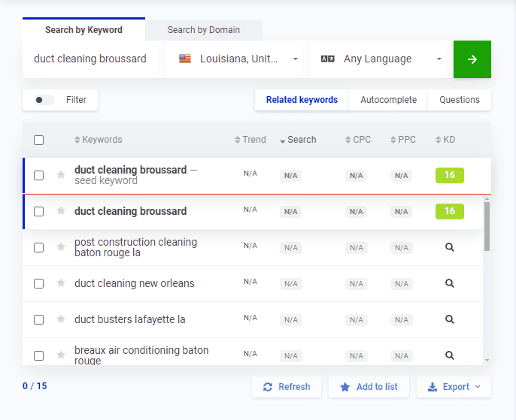Star the 'duct busters lafayette la' keyword
This screenshot has height=420, width=516.
click(x=61, y=319)
